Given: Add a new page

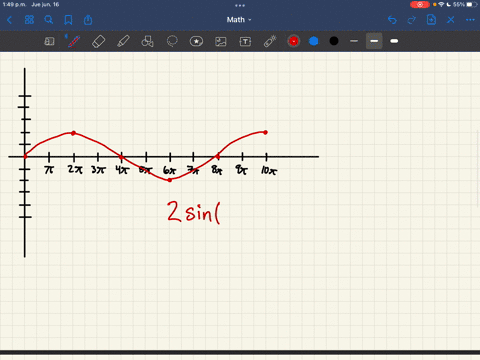Looking at the screenshot, I should [431, 20].
